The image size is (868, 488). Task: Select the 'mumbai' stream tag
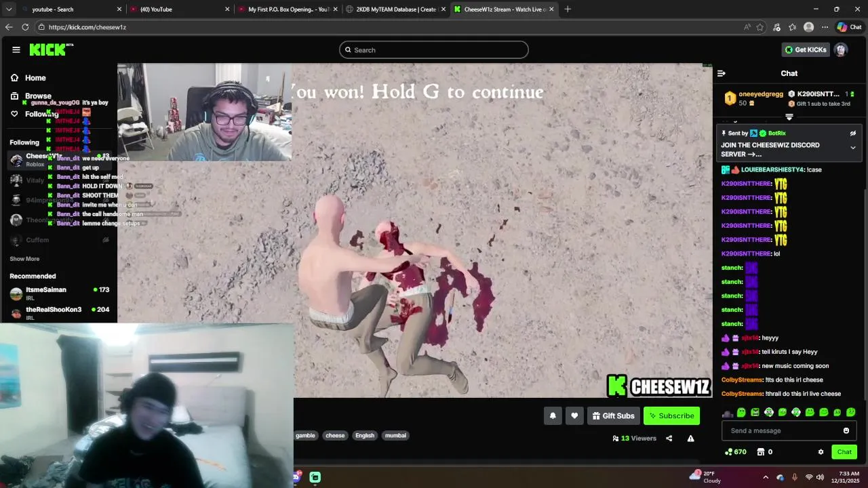395,435
